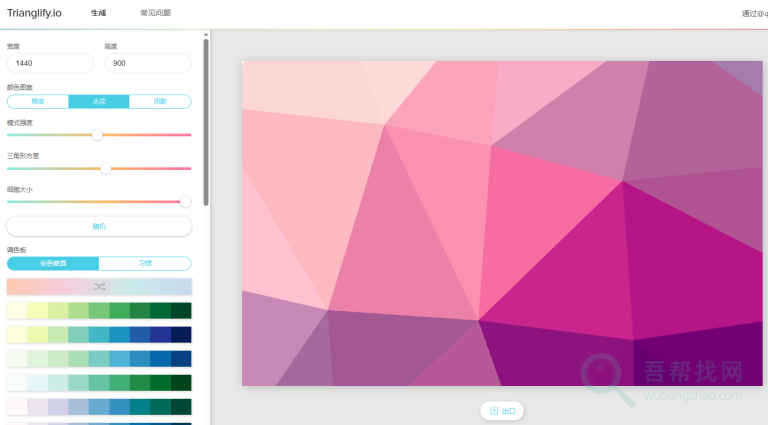Viewport: 768px width, 425px height.
Task: Click the link at top right of header
Action: [754, 14]
